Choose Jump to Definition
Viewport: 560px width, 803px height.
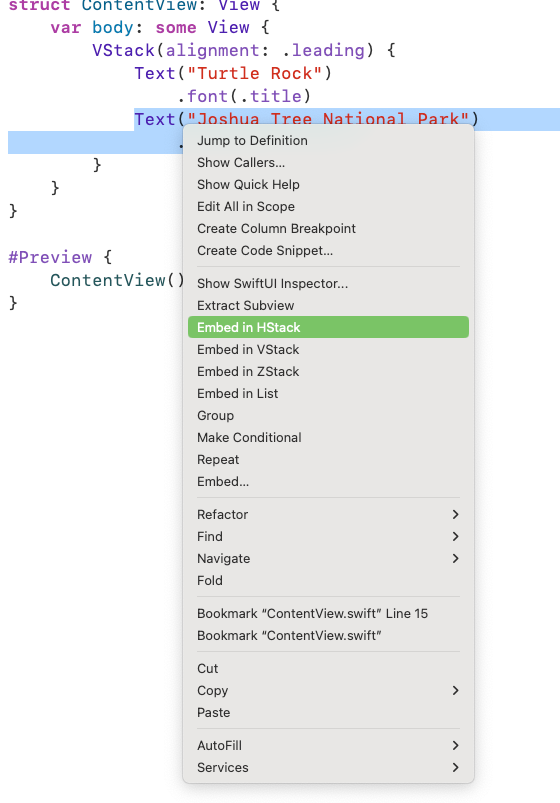pos(328,140)
